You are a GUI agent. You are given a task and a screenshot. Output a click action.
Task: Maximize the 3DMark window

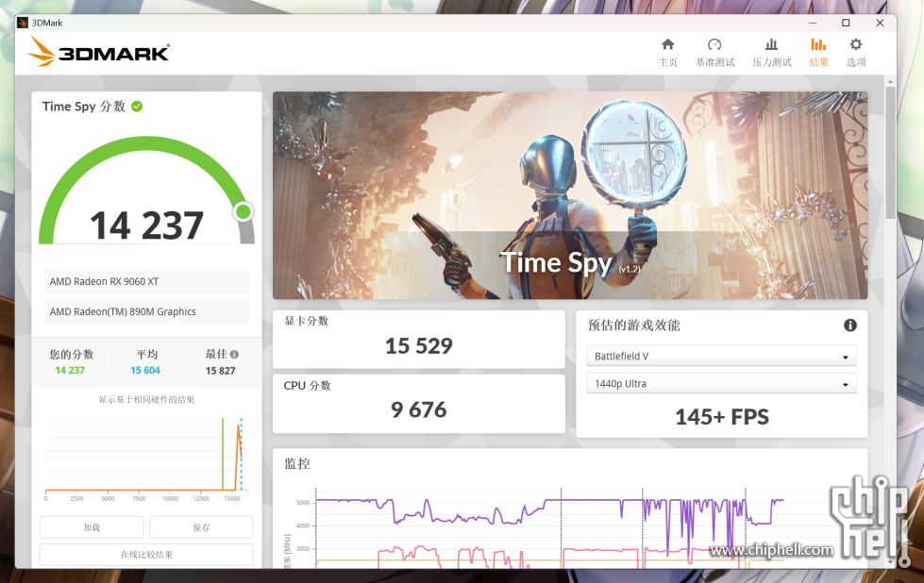click(x=846, y=23)
